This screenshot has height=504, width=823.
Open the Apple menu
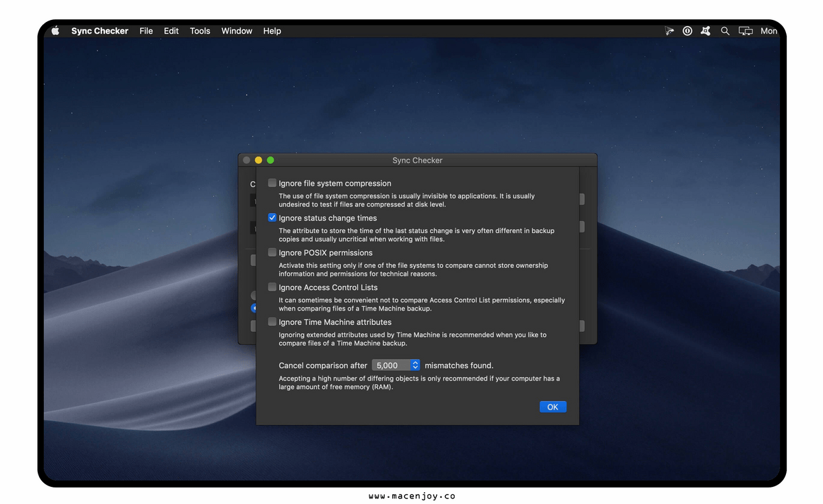pos(56,31)
